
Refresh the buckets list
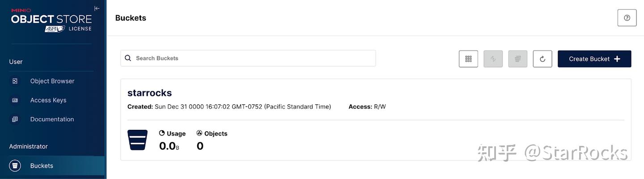click(x=542, y=59)
